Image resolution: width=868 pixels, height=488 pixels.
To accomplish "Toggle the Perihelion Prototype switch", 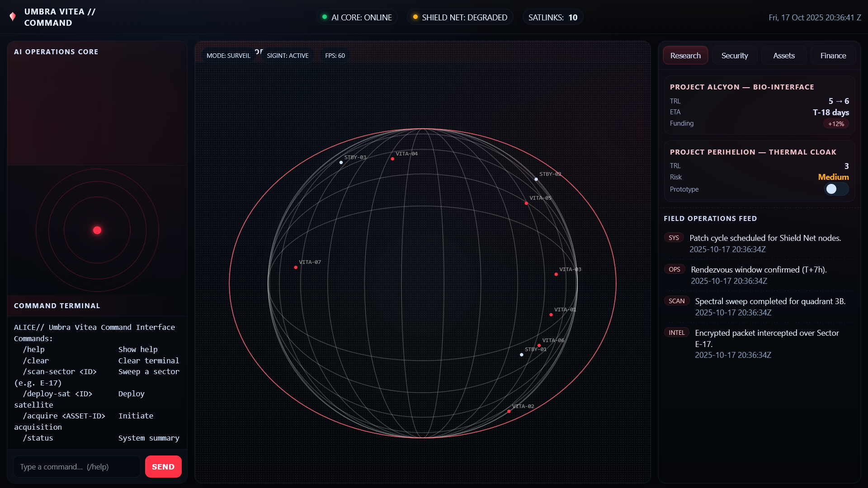I will pos(836,189).
